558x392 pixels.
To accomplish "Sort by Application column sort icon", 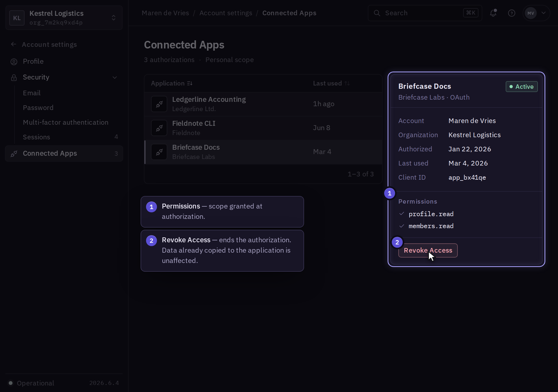I will [x=190, y=83].
